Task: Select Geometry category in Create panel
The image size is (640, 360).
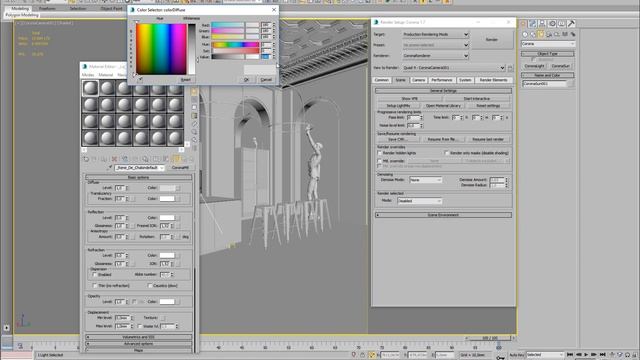Action: click(525, 34)
